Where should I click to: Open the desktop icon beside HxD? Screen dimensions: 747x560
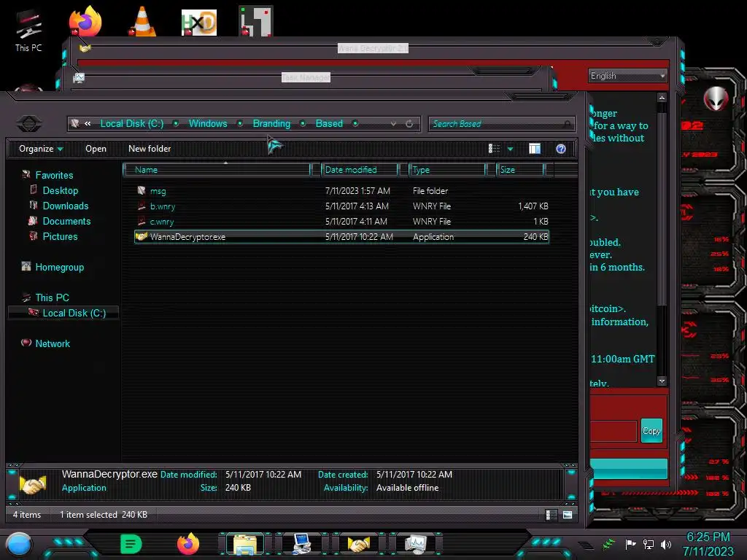click(x=256, y=21)
